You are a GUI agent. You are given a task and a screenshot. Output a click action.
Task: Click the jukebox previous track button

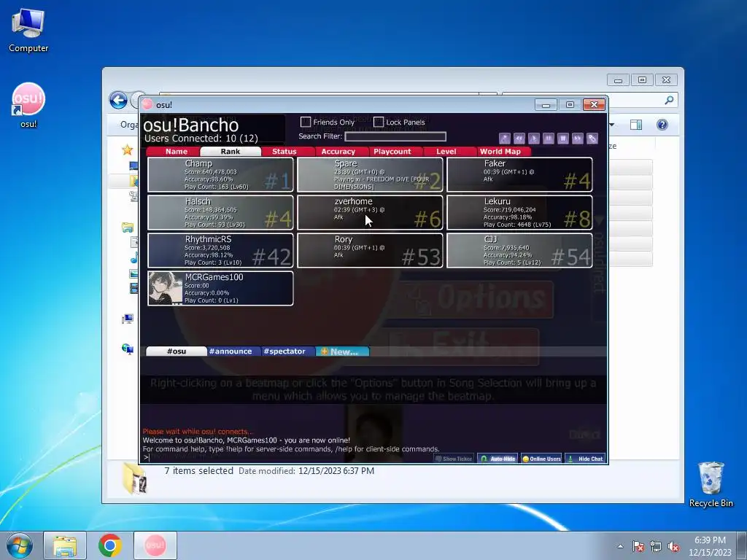(x=519, y=139)
